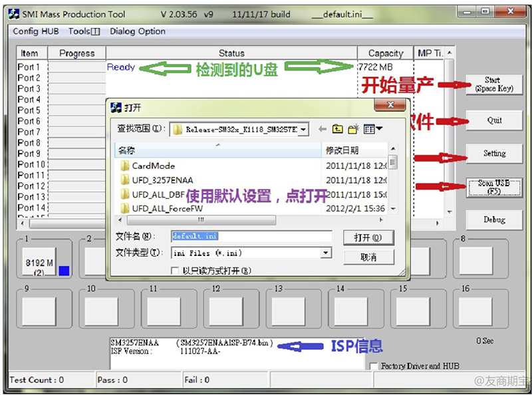The height and width of the screenshot is (395, 532).
Task: Select the slot 11 box
Action: click(164, 311)
